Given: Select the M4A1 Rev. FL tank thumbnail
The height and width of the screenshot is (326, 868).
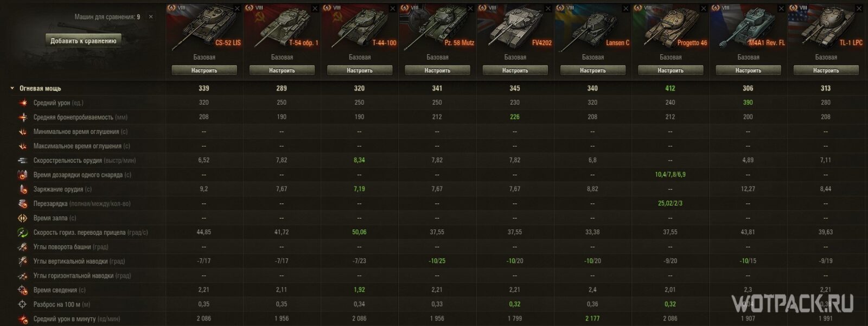Looking at the screenshot, I should pos(748,26).
